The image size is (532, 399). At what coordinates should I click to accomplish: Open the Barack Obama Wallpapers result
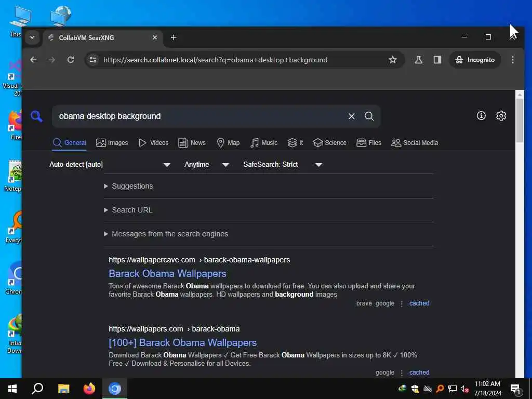(167, 273)
